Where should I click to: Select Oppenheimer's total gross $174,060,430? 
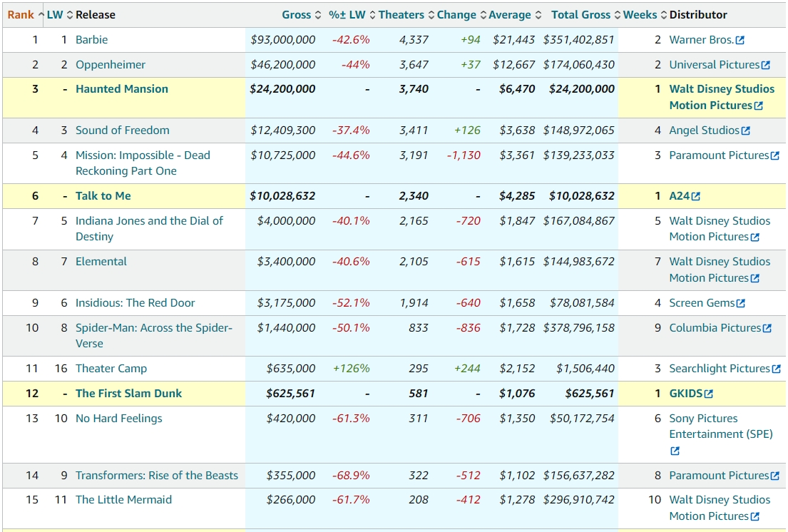[x=578, y=65]
